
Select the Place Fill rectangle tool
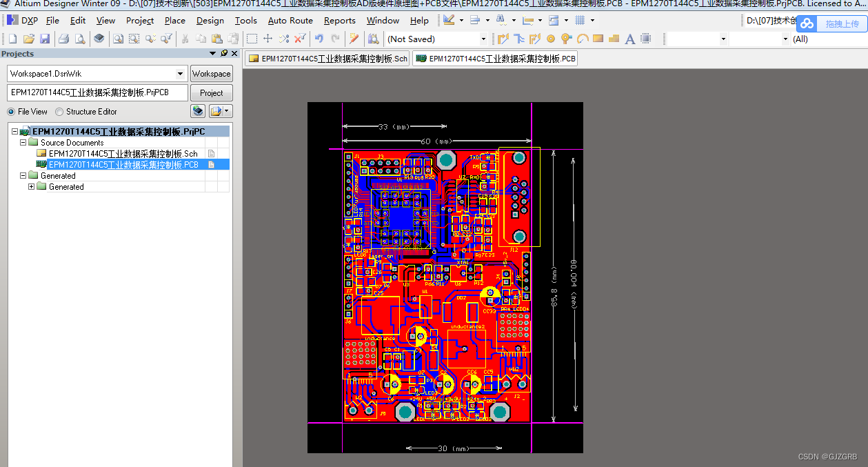point(598,39)
